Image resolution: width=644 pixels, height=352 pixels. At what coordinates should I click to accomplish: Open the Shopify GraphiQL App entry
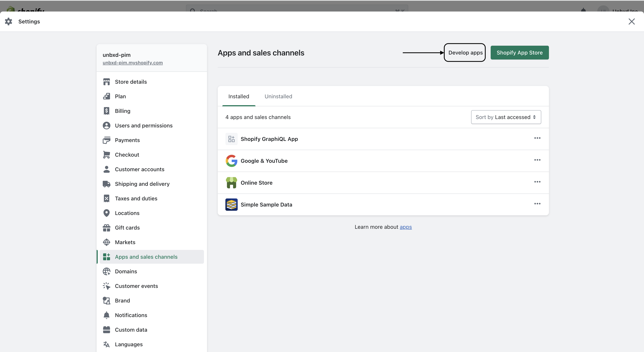tap(383, 139)
